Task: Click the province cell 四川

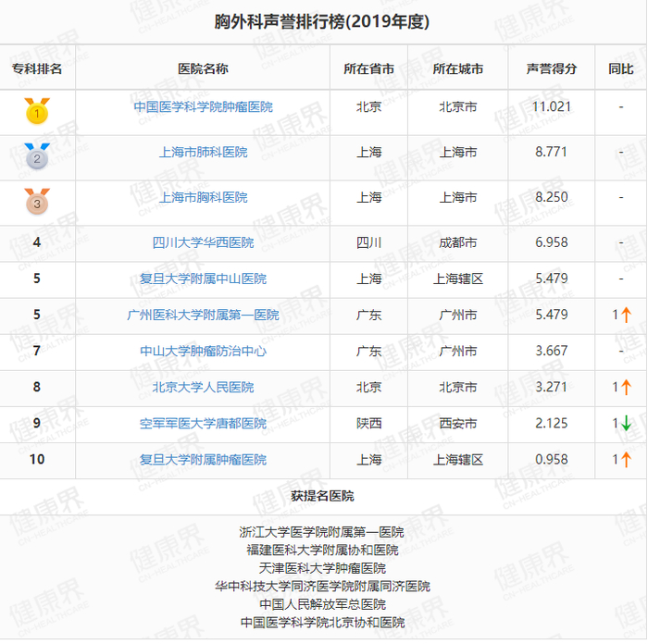Action: pos(369,242)
